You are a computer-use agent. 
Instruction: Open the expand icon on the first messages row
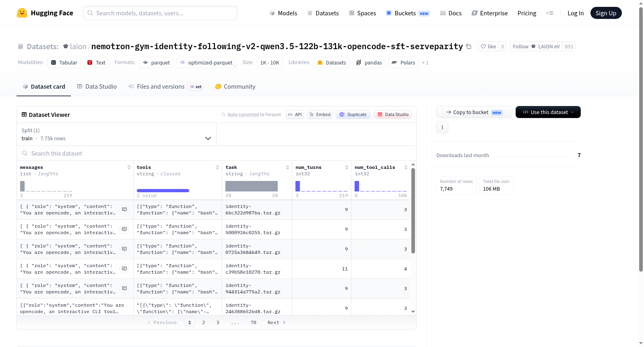(x=124, y=210)
